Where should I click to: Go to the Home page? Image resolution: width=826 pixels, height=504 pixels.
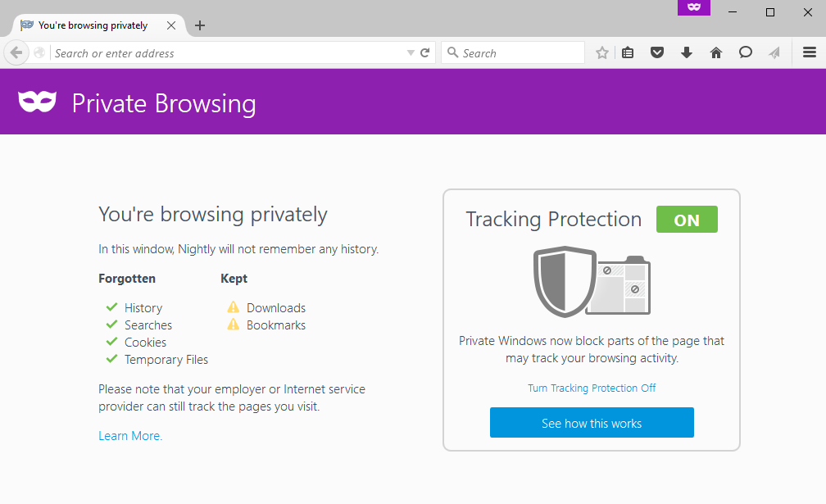716,53
